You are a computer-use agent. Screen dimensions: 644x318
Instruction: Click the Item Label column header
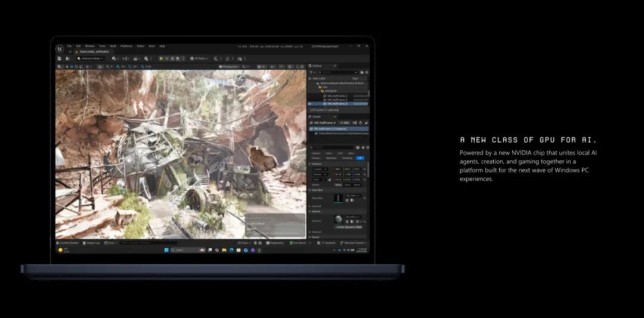318,78
